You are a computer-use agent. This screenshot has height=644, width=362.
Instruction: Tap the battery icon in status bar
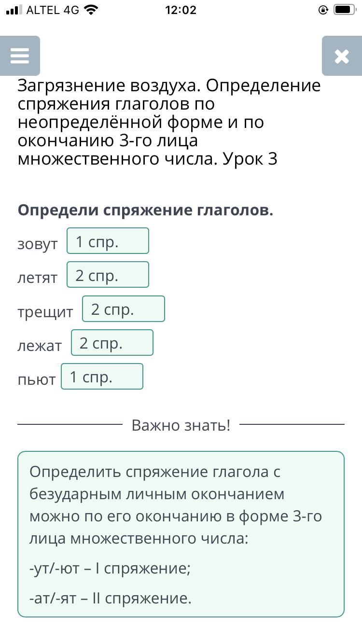[345, 10]
